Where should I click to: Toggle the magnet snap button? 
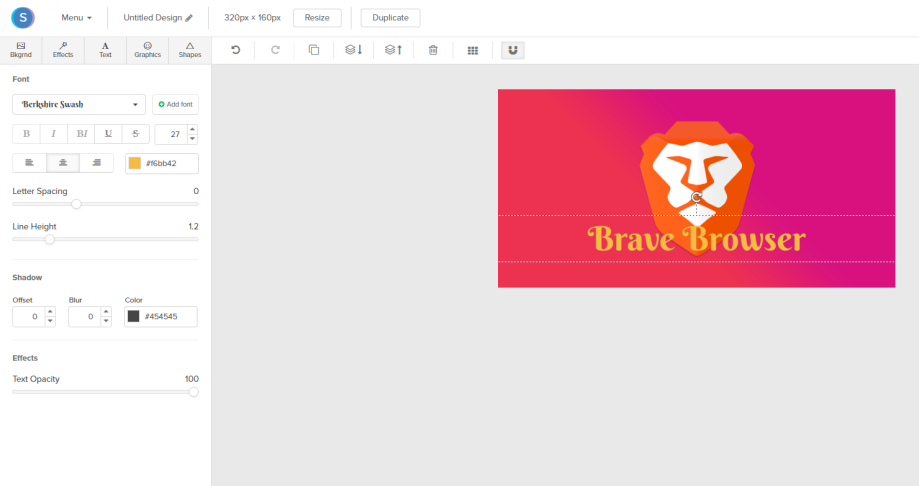tap(513, 50)
